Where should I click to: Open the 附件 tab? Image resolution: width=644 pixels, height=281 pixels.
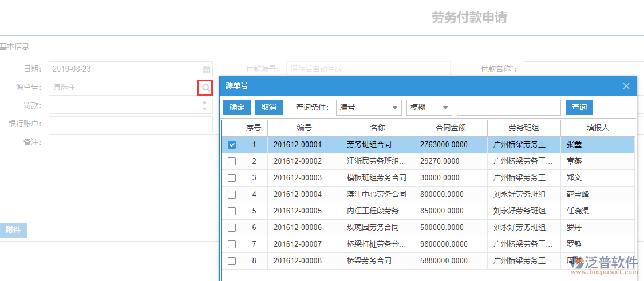[x=13, y=230]
